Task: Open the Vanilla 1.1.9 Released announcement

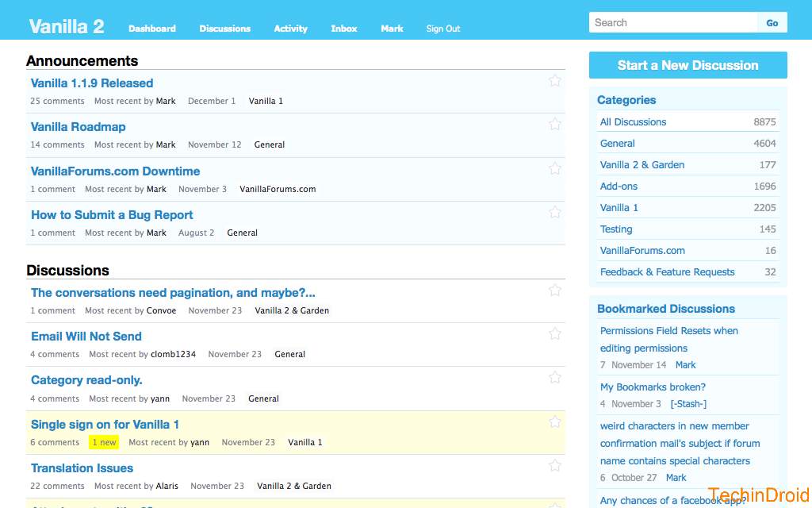Action: point(92,83)
